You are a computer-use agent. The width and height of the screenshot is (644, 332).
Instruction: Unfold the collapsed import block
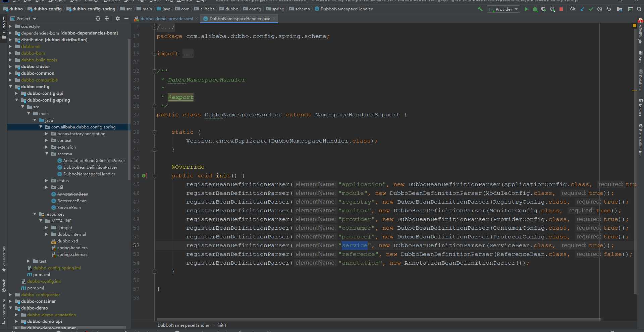(154, 54)
